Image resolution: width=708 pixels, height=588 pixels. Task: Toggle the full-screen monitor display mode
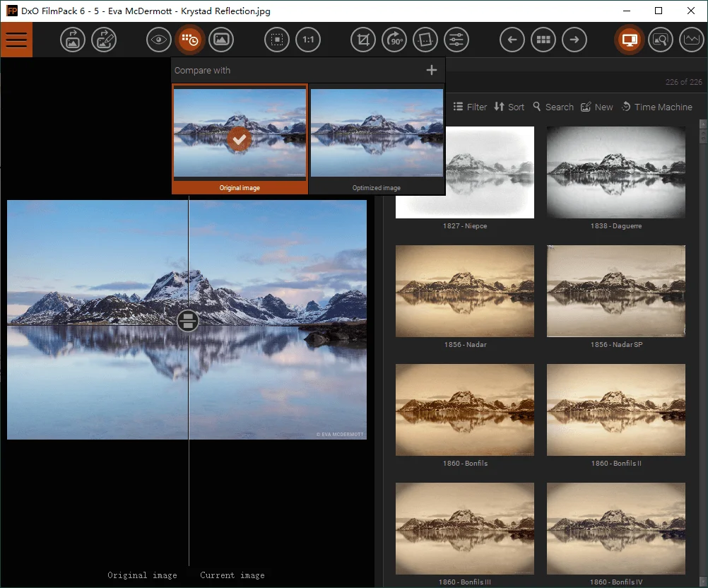(x=629, y=40)
